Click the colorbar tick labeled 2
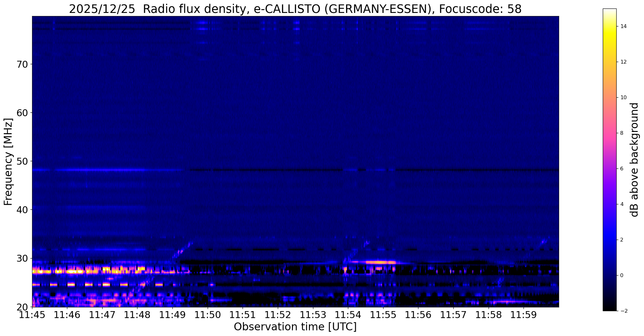The height and width of the screenshot is (336, 644). click(x=621, y=240)
